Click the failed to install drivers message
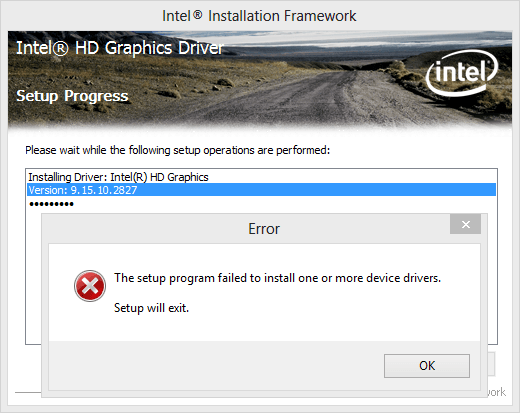The height and width of the screenshot is (413, 520). [277, 278]
